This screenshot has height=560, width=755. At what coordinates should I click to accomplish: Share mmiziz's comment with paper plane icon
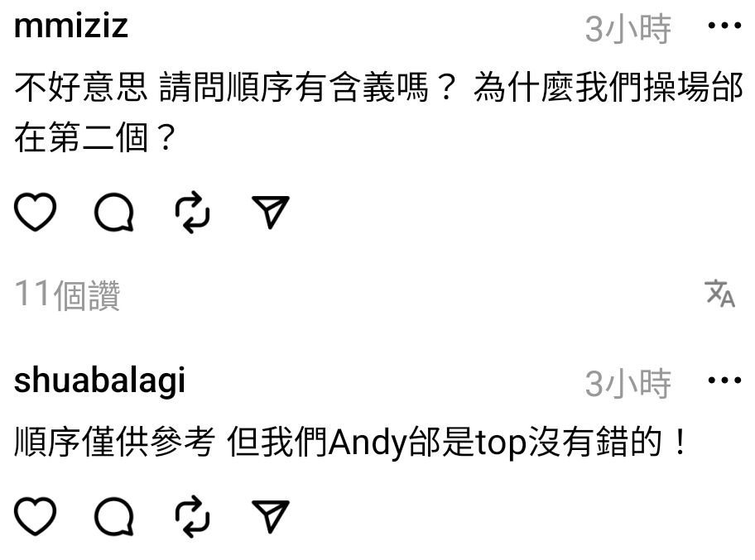click(x=271, y=212)
